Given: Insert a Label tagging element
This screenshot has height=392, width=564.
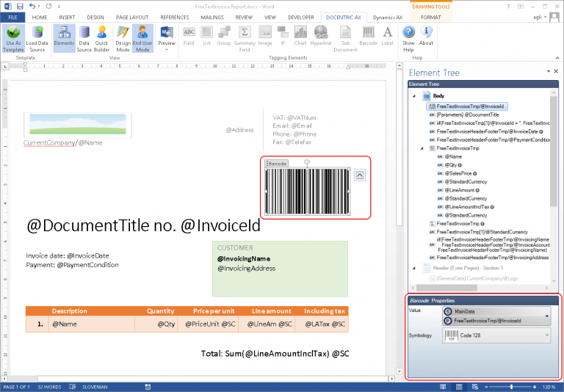Looking at the screenshot, I should (388, 36).
